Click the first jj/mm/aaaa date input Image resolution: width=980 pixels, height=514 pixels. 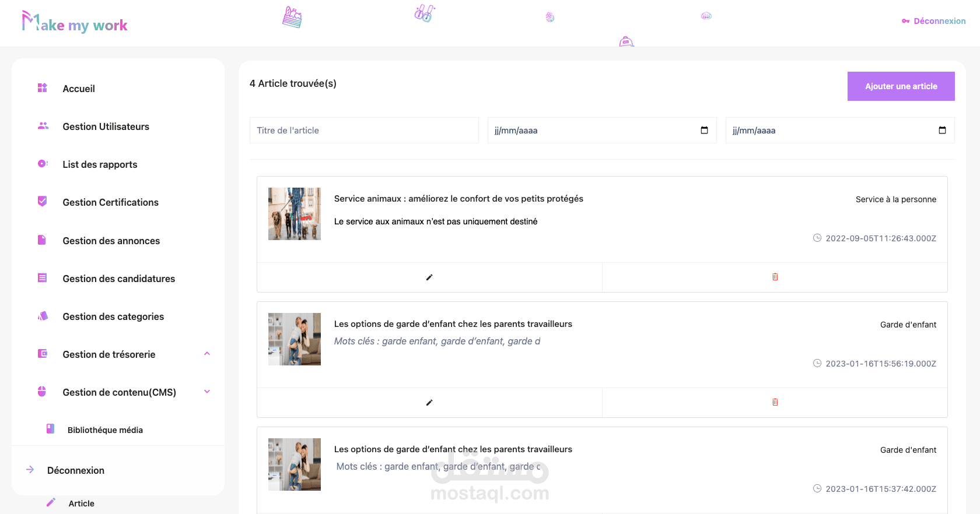point(602,130)
